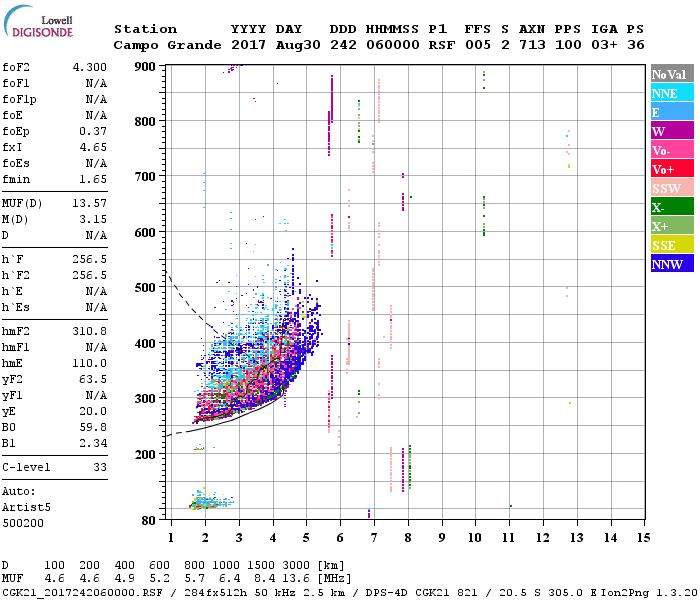The image size is (700, 600).
Task: Click the MUF(D) value 13.57
Action: click(90, 203)
